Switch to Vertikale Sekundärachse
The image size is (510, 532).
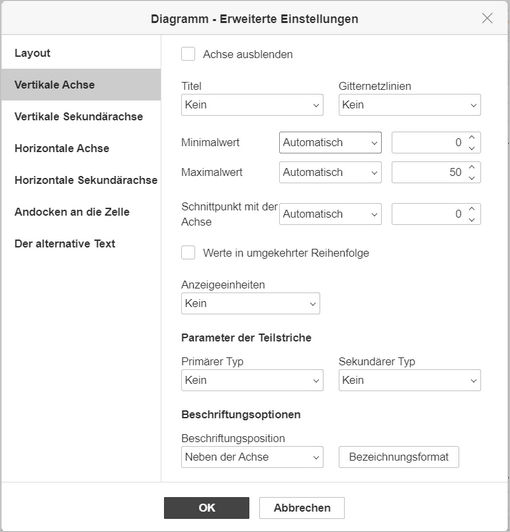click(81, 116)
